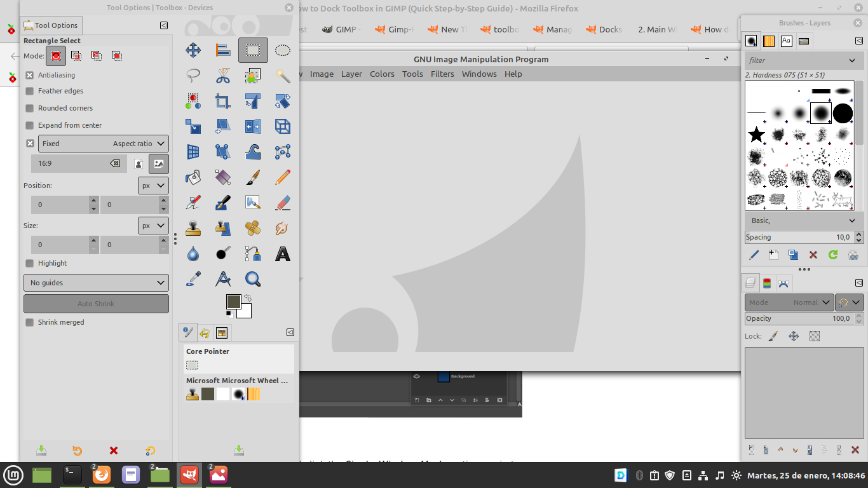Viewport: 868px width, 488px height.
Task: Open the Colors menu
Action: [x=382, y=74]
